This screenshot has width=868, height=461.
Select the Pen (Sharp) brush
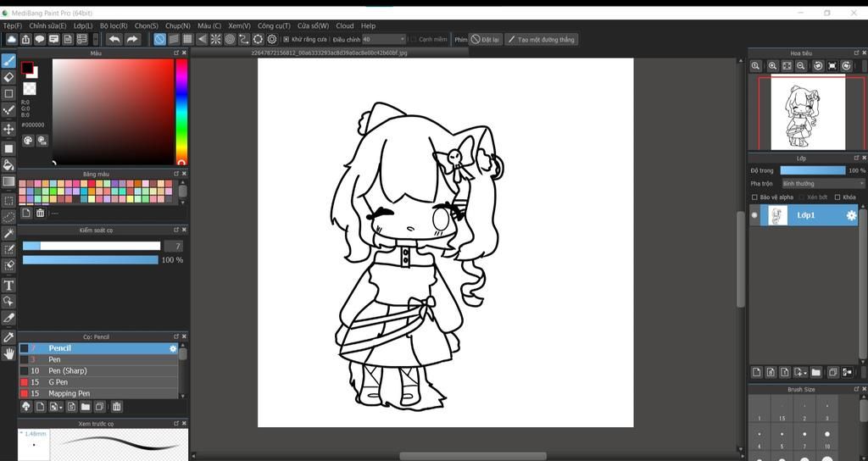[x=98, y=371]
